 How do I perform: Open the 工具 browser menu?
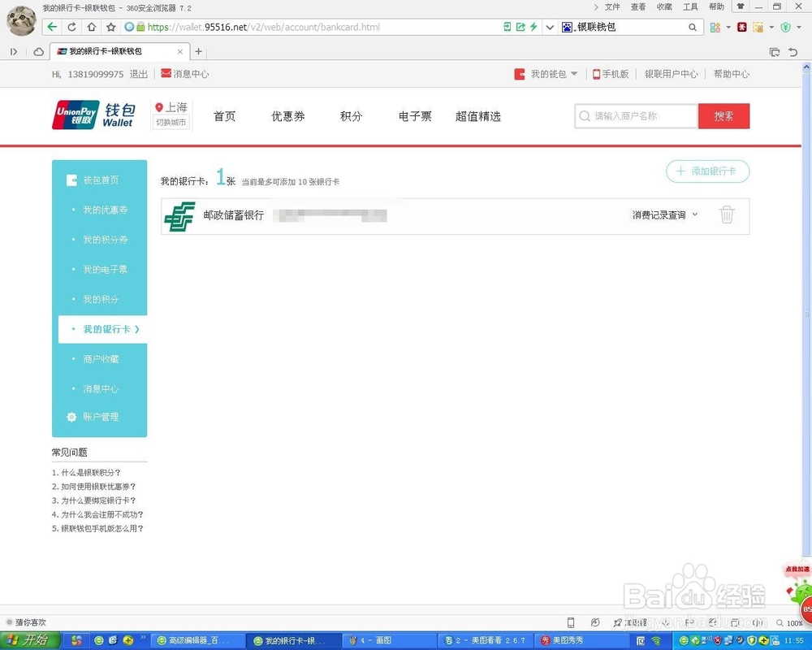pyautogui.click(x=690, y=6)
